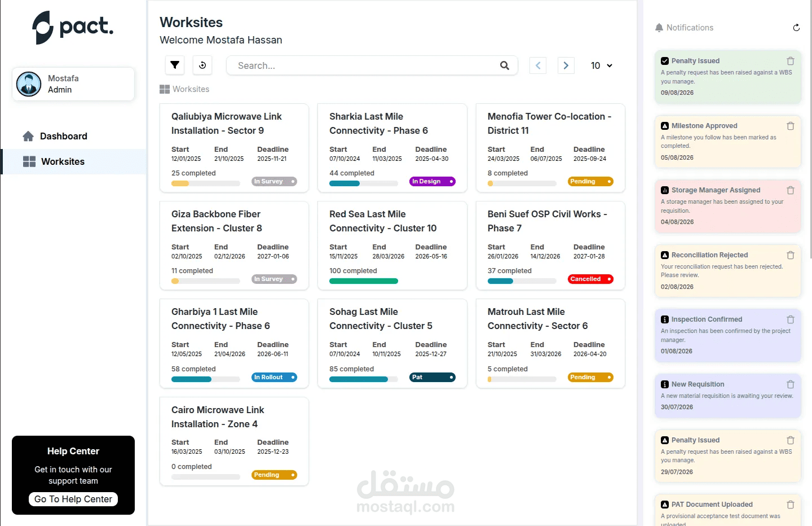Viewport: 812px width, 526px height.
Task: Delete the Storage Manager Assigned notification
Action: [x=791, y=190]
